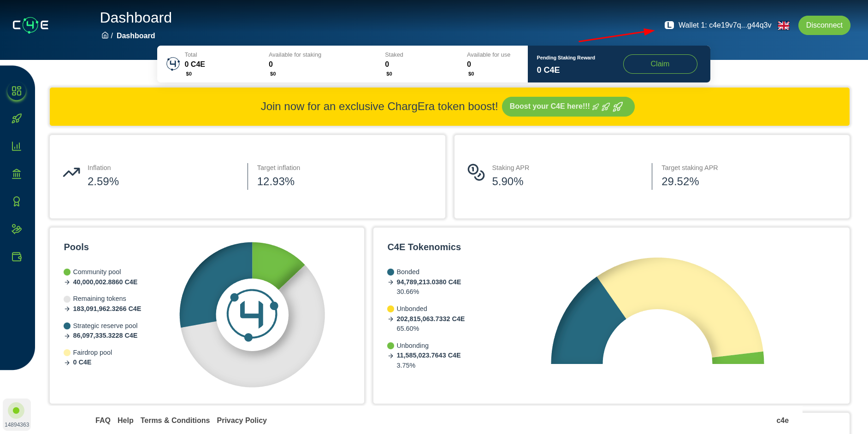Claim the pending staking reward

(660, 64)
